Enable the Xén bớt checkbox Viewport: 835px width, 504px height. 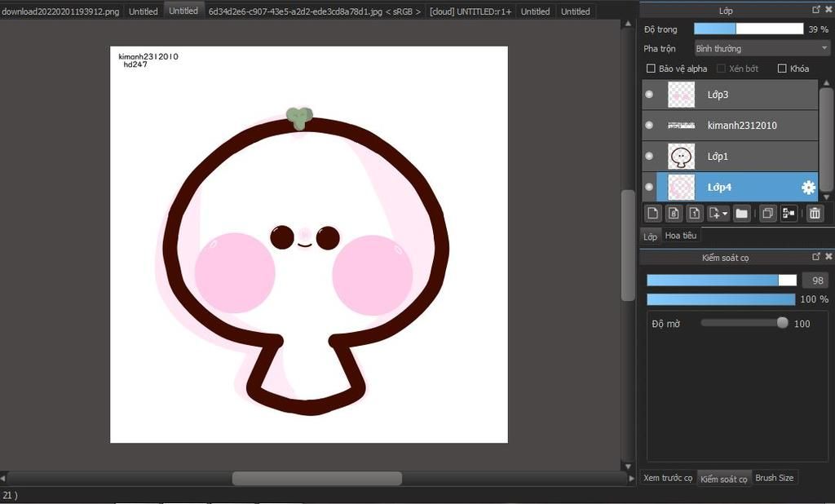pos(721,69)
